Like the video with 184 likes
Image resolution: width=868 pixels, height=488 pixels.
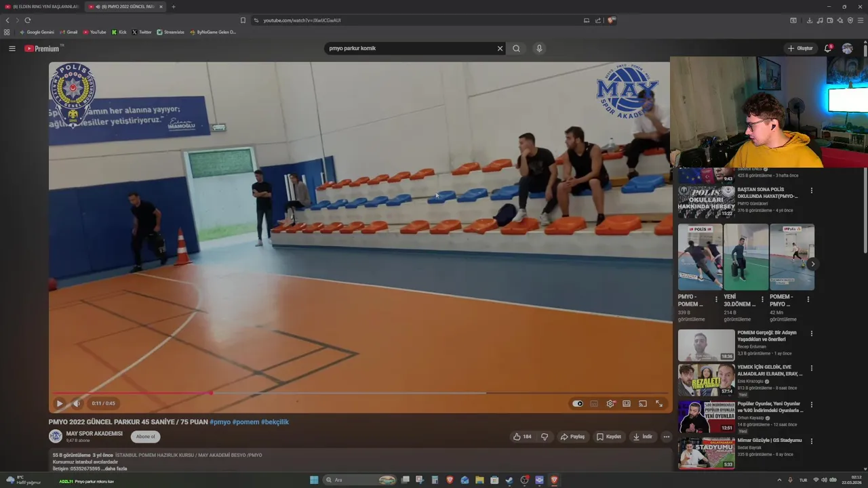coord(522,436)
